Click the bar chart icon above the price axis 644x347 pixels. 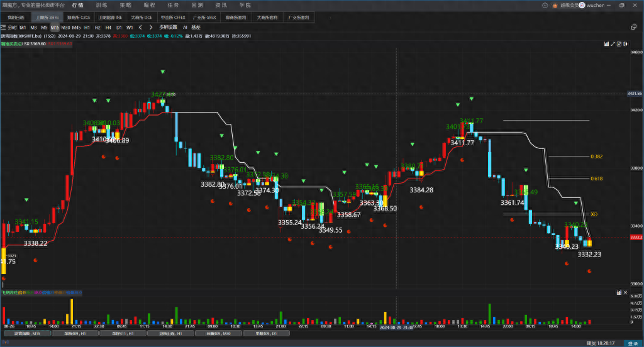pyautogui.click(x=606, y=44)
